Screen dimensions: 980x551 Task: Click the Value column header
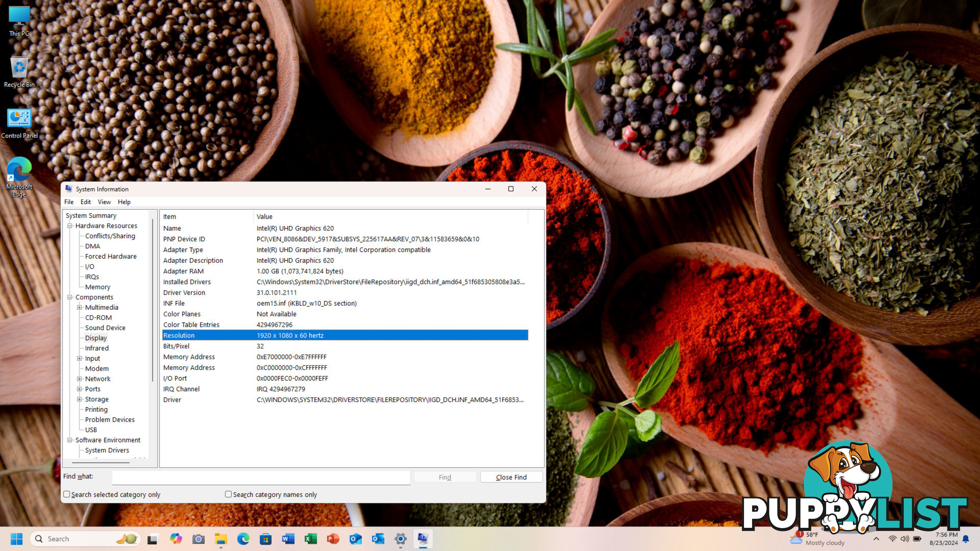coord(391,216)
